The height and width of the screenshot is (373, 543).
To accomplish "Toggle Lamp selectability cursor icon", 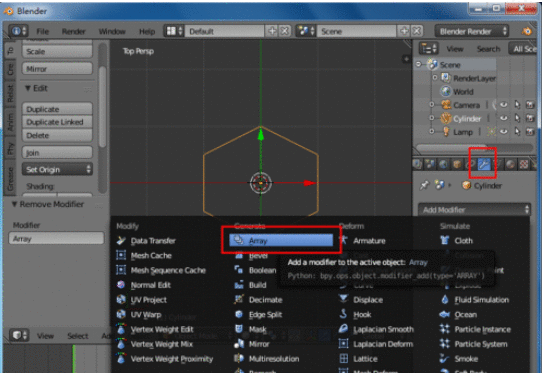I will pyautogui.click(x=517, y=132).
